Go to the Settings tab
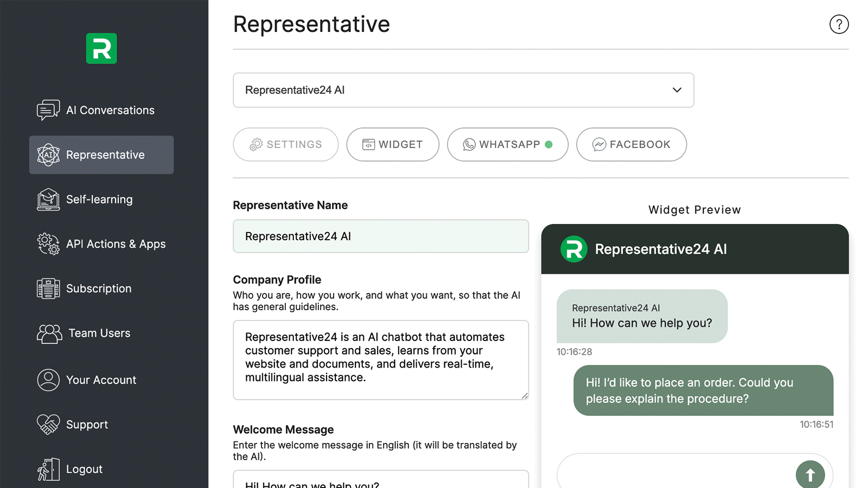The image size is (868, 488). pos(286,144)
